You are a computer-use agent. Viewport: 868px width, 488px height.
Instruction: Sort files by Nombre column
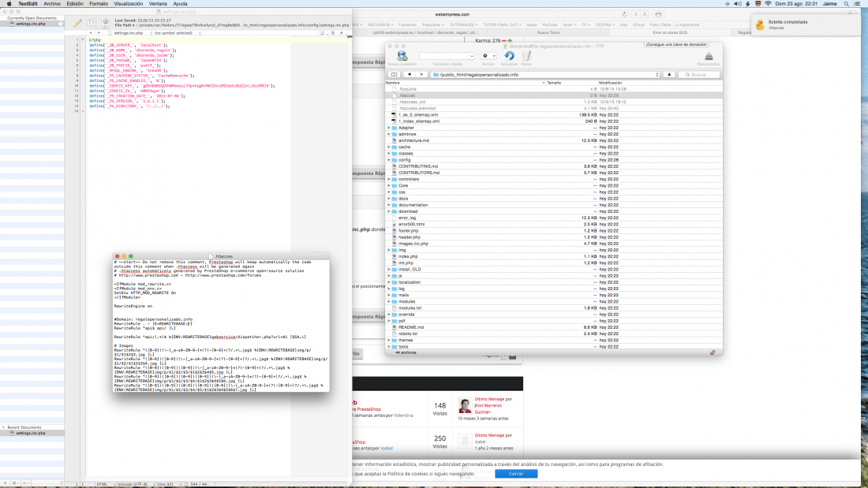pos(392,83)
